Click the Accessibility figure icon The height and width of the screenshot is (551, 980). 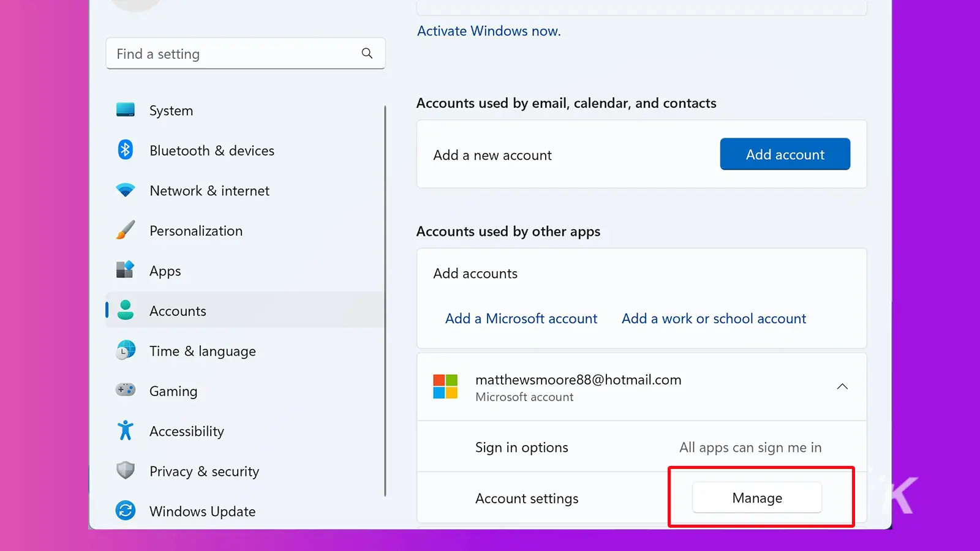coord(126,430)
